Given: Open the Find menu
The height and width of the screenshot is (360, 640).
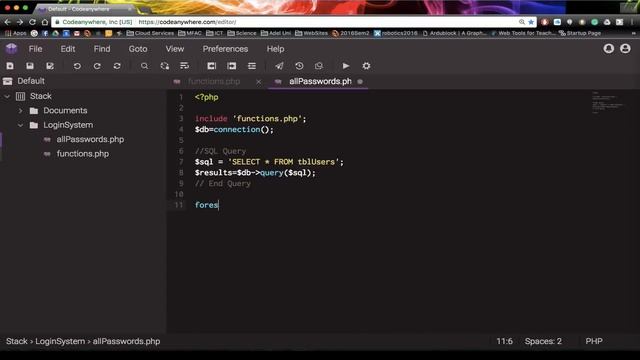Looking at the screenshot, I should click(102, 49).
